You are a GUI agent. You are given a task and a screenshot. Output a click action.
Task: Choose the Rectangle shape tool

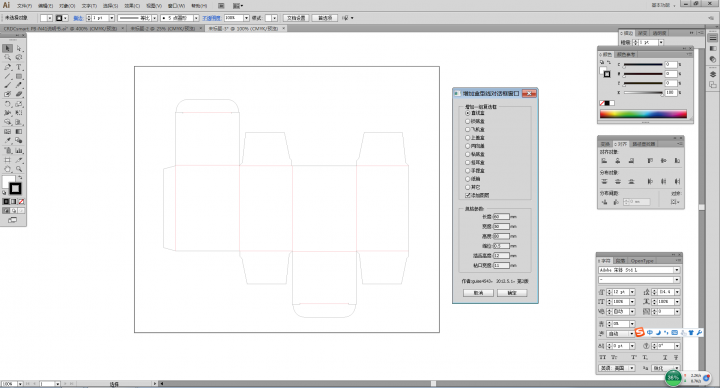tap(19, 76)
